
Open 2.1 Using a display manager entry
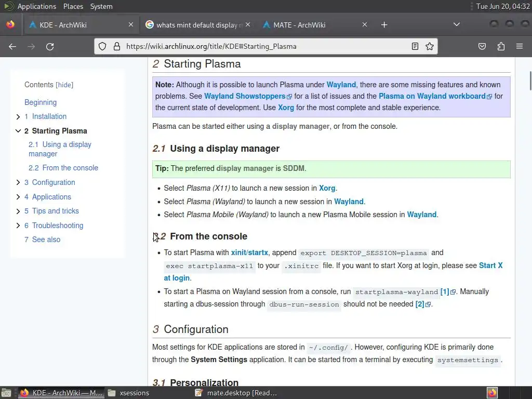[x=60, y=149]
